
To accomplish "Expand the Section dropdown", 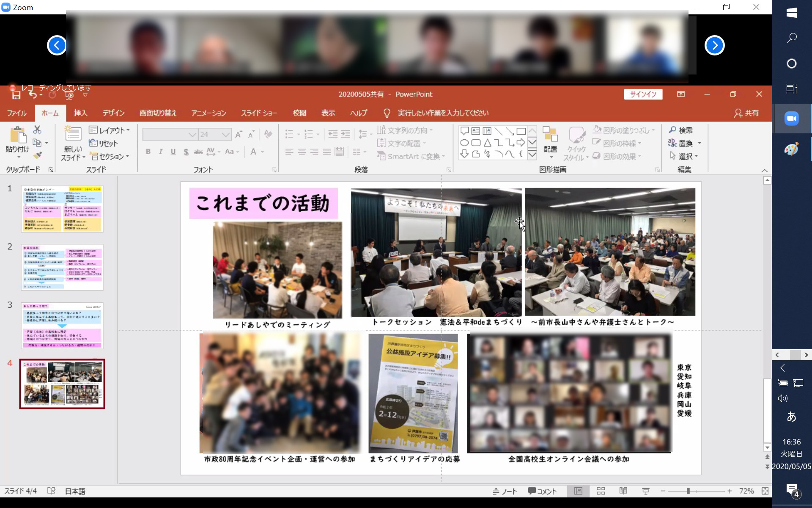I will click(x=109, y=157).
